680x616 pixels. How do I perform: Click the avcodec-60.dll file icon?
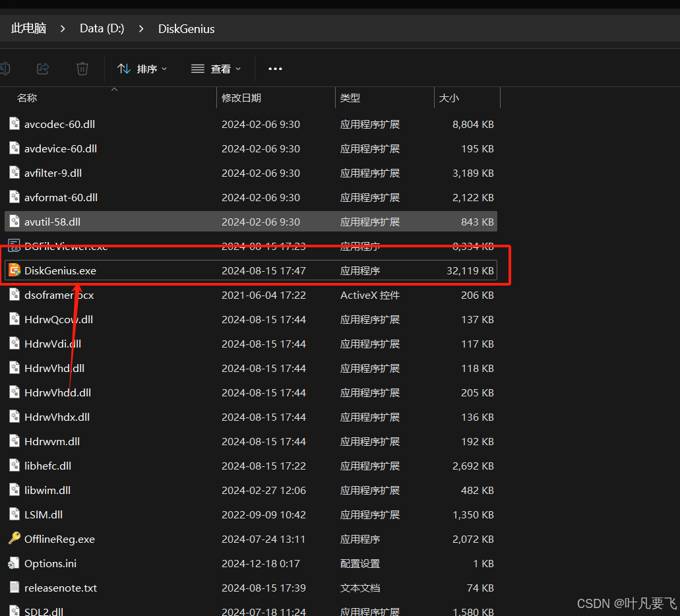point(15,123)
